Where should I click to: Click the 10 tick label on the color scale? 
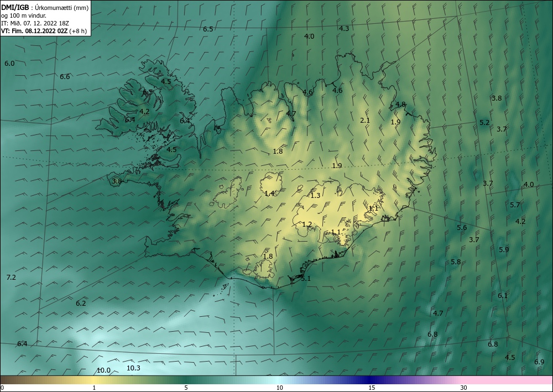pos(279,388)
